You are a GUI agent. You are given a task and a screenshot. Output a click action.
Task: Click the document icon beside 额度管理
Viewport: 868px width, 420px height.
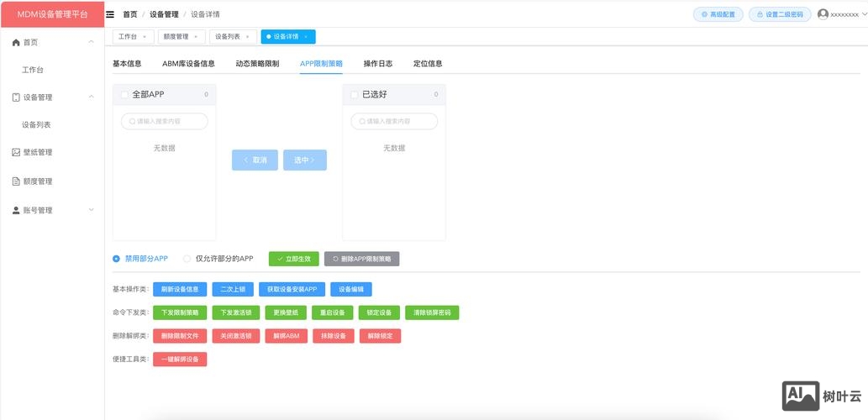(16, 181)
